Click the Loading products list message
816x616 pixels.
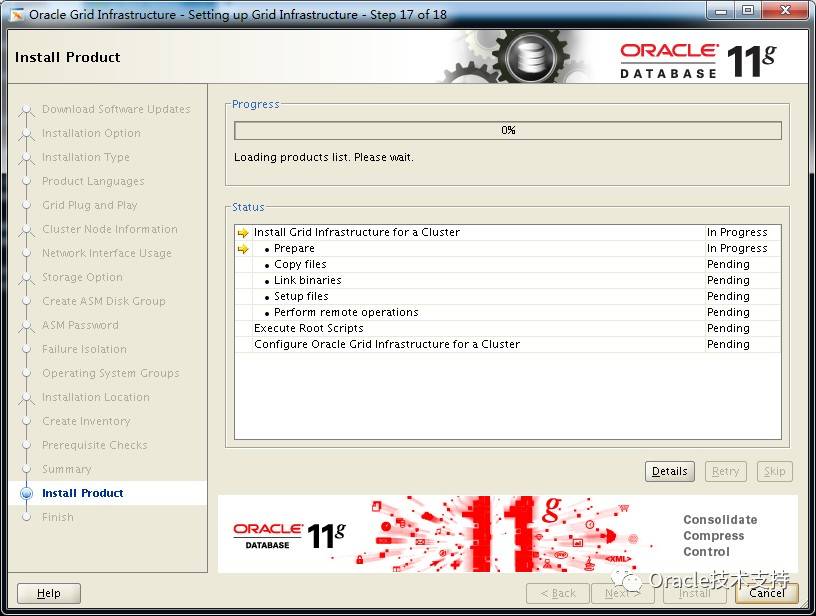324,157
